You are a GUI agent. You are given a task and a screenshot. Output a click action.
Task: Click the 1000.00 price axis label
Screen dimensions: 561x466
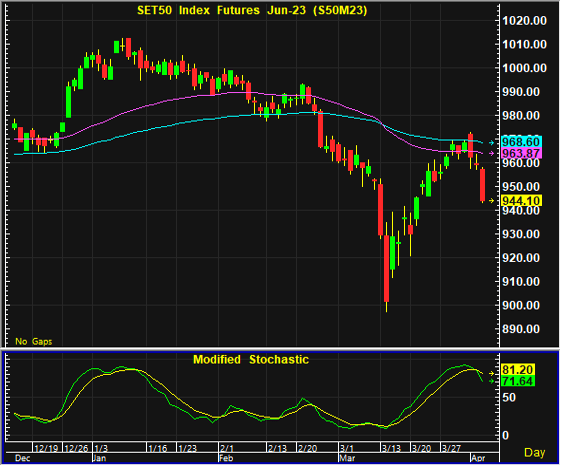tap(525, 68)
